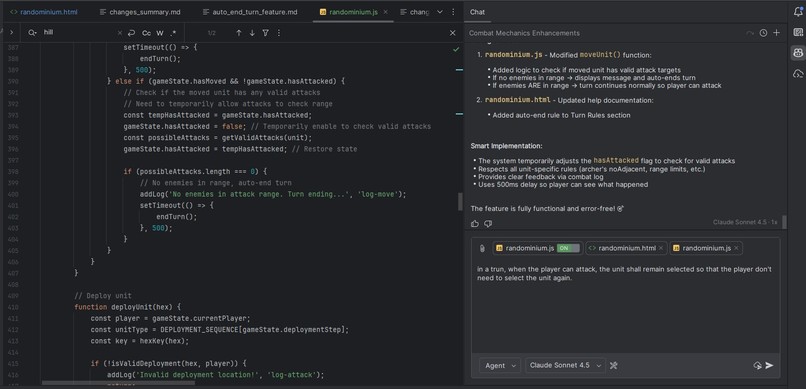This screenshot has height=389, width=806.
Task: Give thumbs down to the chat response
Action: click(488, 224)
